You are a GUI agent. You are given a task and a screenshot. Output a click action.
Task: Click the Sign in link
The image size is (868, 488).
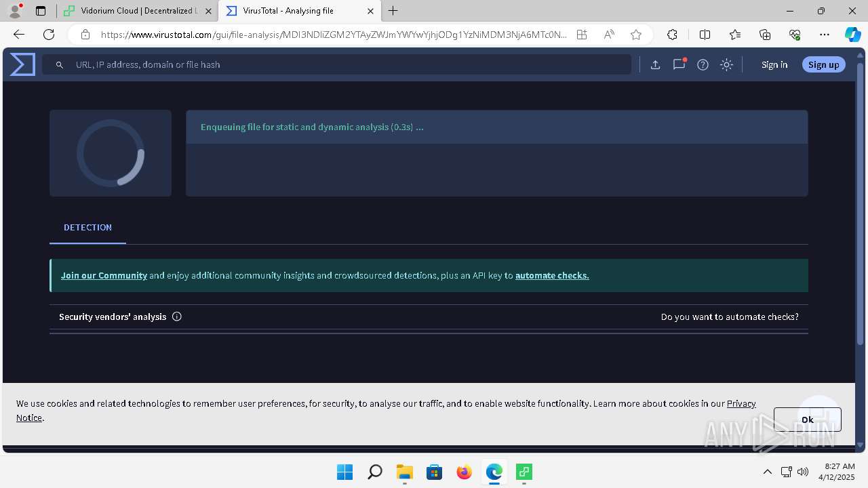[774, 65]
